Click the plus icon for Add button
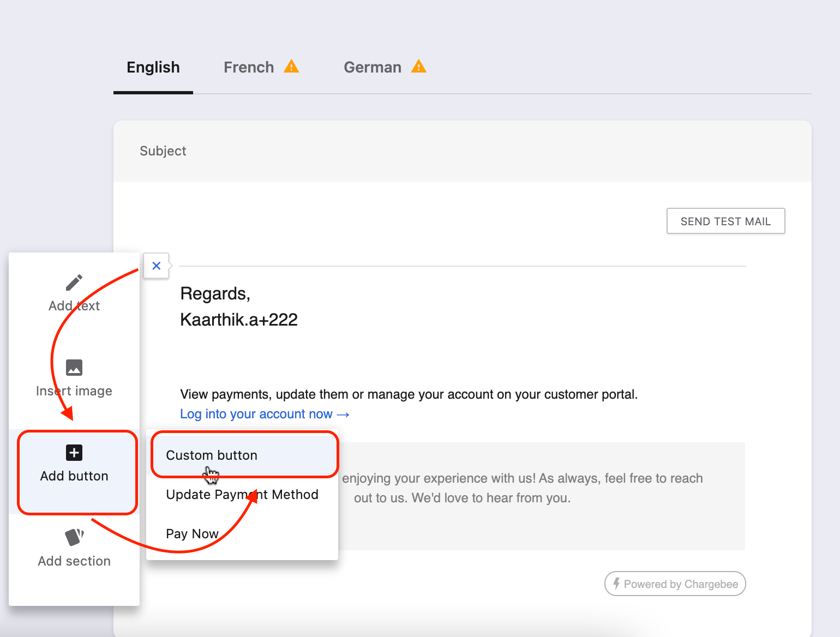 (x=74, y=453)
